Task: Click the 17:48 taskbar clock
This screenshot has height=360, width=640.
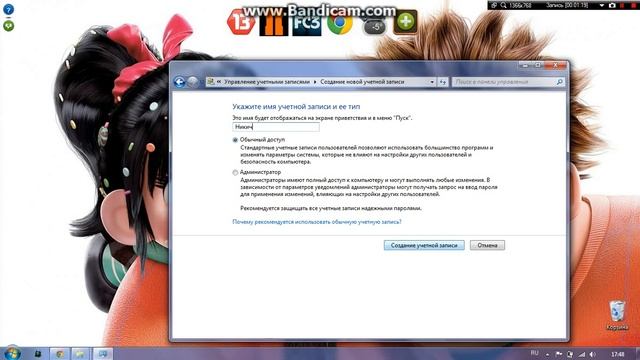Action: (x=618, y=354)
